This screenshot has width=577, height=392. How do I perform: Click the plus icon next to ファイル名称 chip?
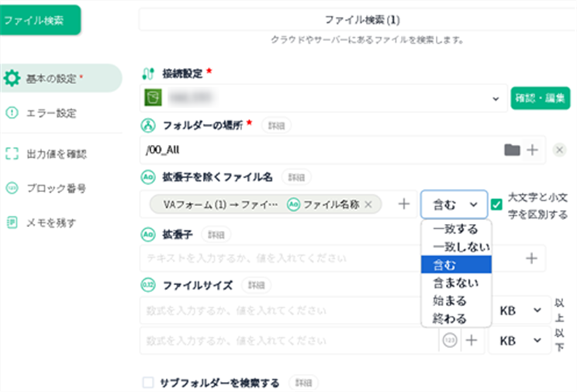tap(403, 205)
